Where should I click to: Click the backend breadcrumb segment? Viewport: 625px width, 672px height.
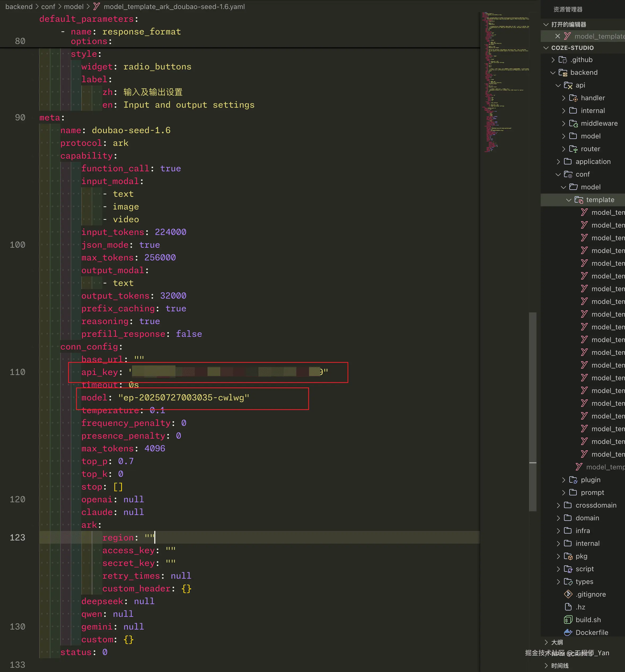[x=19, y=6]
